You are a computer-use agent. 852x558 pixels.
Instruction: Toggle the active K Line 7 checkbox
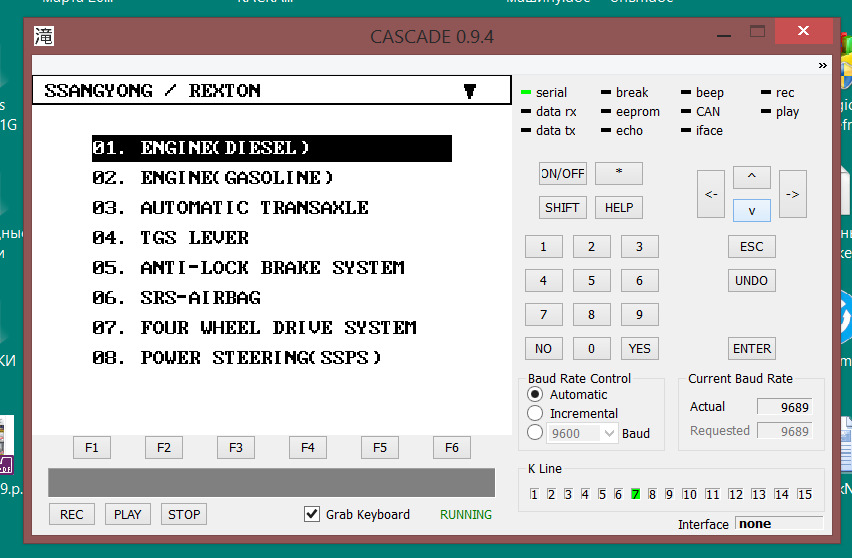coord(635,494)
